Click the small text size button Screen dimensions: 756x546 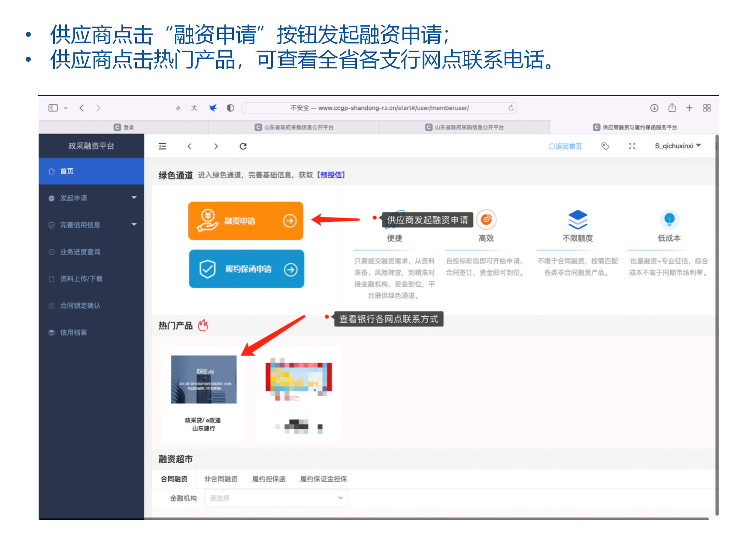178,108
